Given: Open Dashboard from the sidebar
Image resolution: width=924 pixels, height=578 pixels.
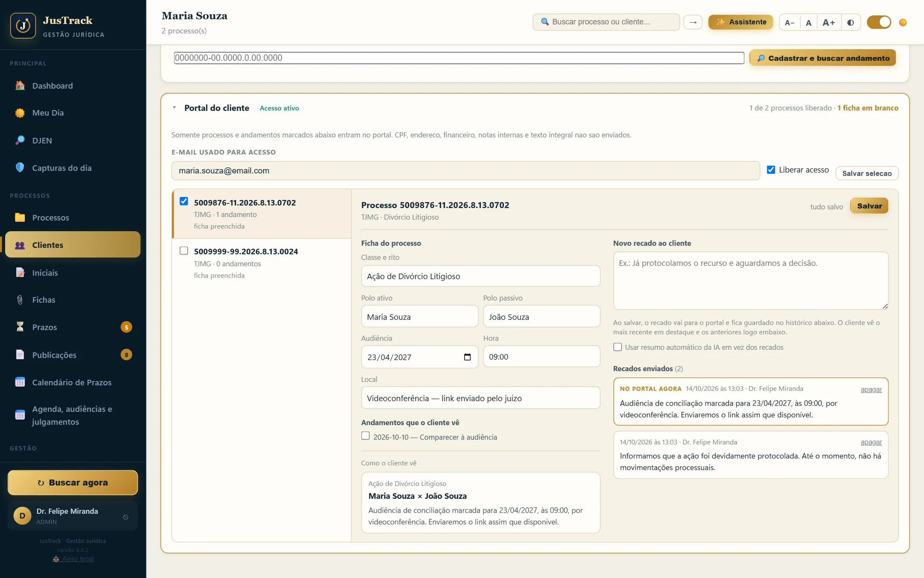Looking at the screenshot, I should [x=73, y=86].
